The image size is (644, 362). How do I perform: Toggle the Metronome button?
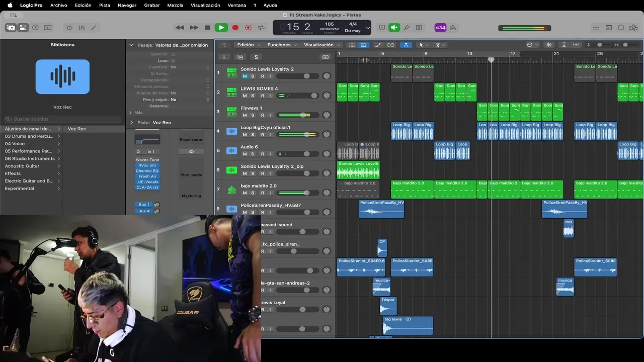coord(453,28)
